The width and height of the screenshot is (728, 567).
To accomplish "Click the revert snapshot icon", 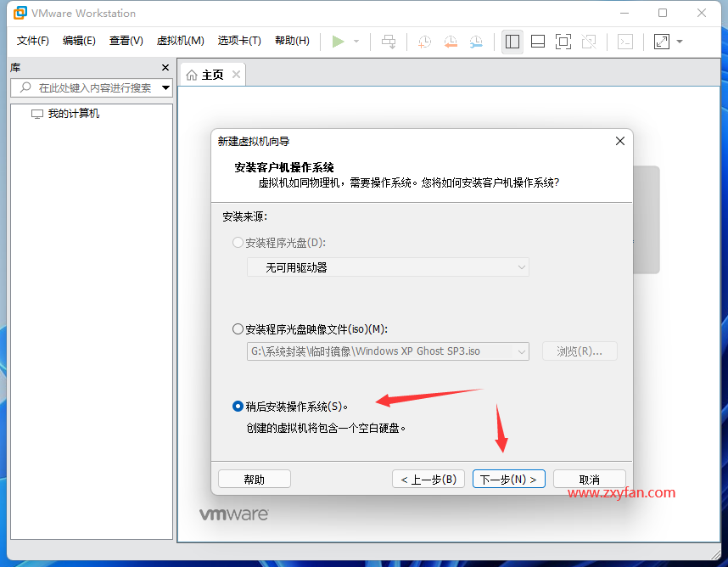I will pyautogui.click(x=451, y=41).
